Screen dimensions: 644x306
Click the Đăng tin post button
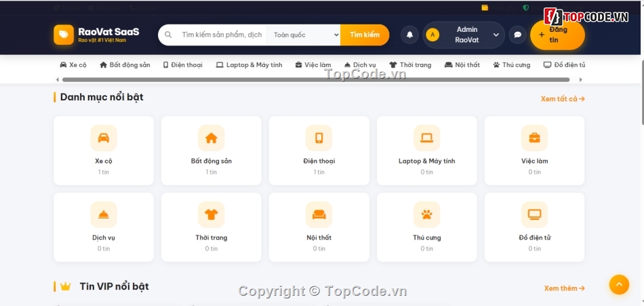tap(557, 35)
